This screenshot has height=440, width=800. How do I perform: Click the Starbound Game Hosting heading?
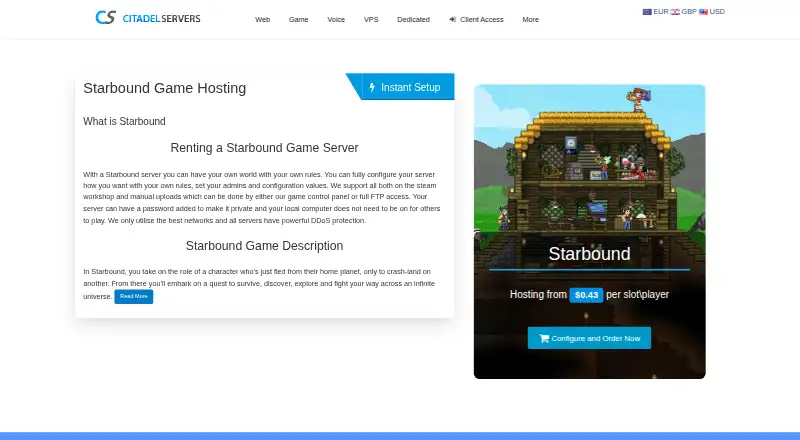coord(164,88)
